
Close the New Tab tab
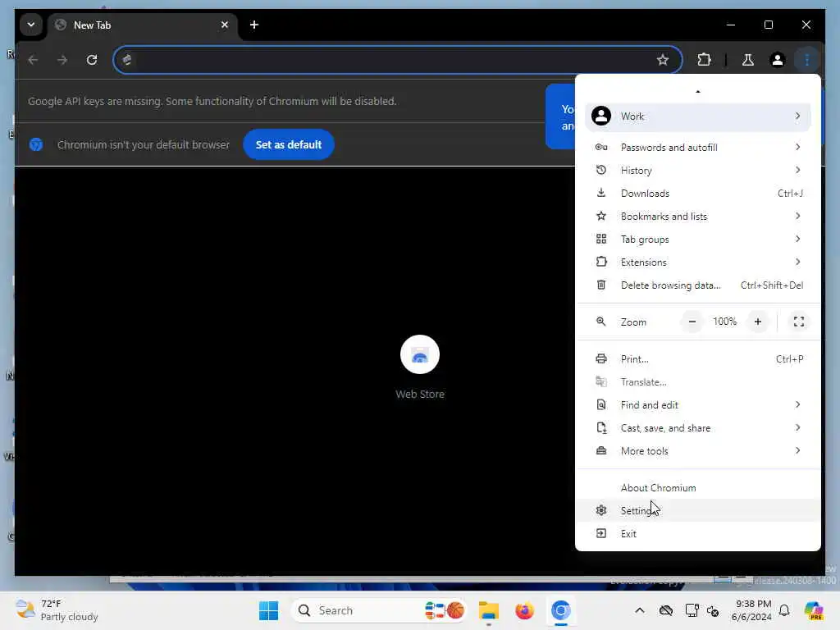(225, 25)
